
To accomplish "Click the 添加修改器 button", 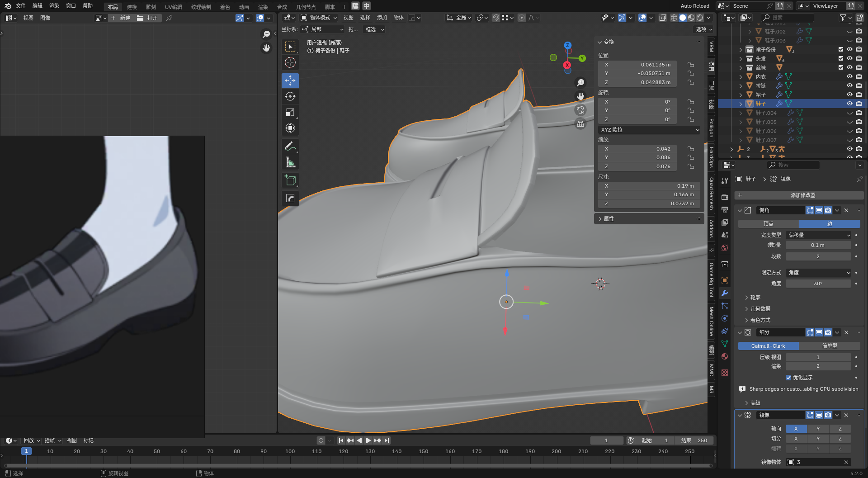I will click(x=802, y=195).
